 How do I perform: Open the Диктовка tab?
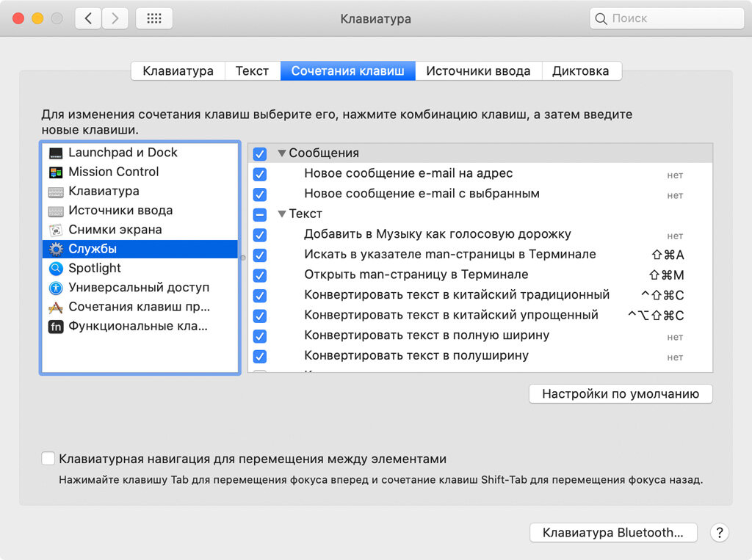(581, 71)
